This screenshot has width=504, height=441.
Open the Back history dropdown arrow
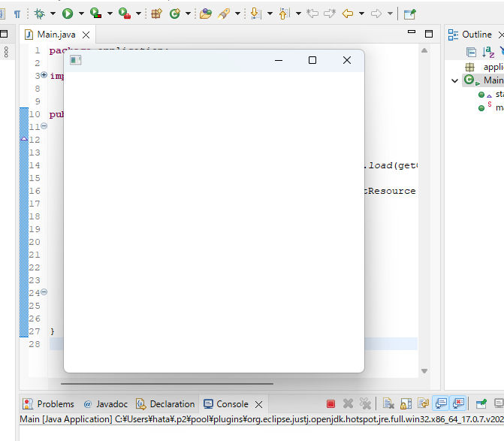pos(361,14)
